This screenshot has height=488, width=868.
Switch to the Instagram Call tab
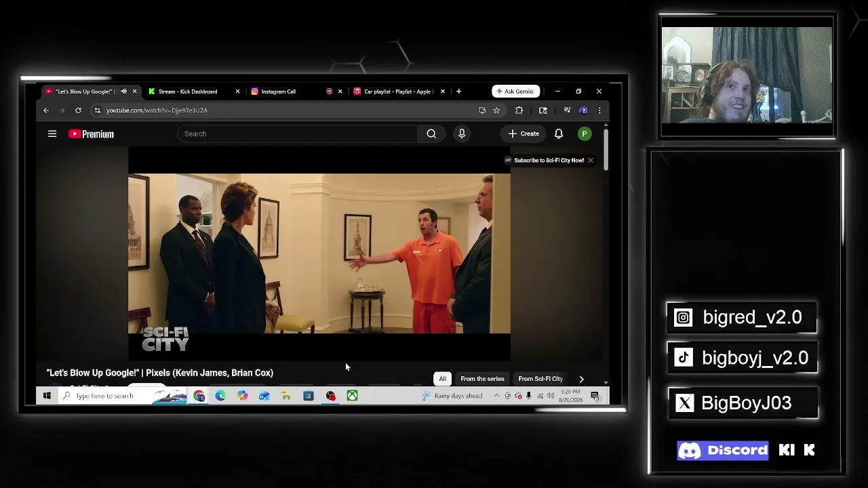tap(297, 91)
